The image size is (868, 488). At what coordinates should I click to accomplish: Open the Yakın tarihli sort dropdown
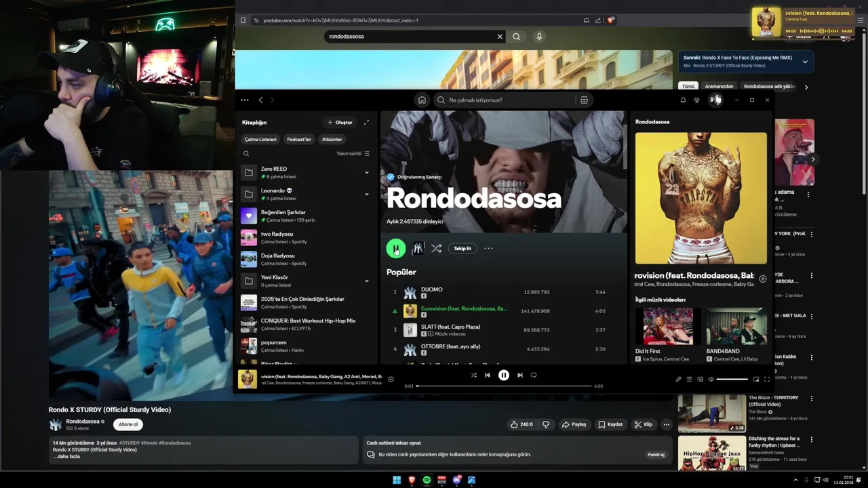coord(353,154)
